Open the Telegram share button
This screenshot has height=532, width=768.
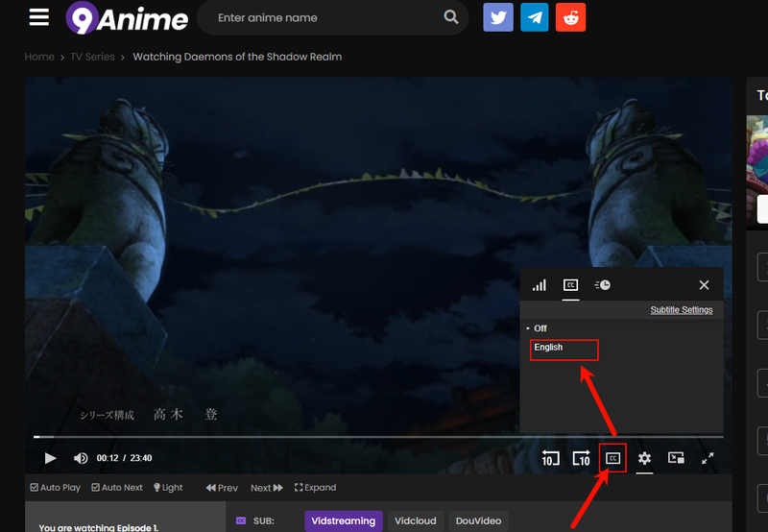pos(535,17)
